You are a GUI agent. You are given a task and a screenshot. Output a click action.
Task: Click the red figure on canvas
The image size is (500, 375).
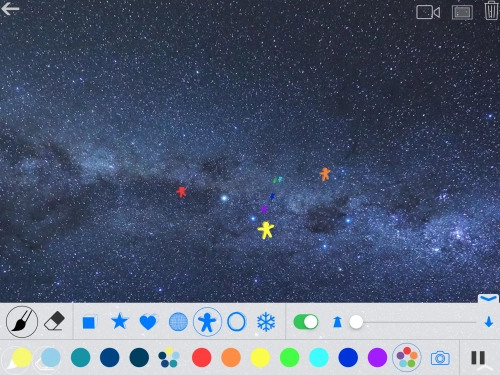click(181, 192)
